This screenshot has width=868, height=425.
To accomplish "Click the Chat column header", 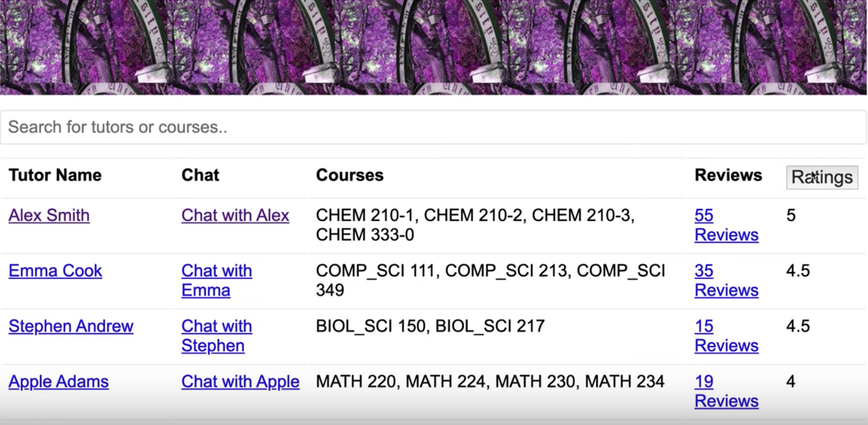I will tap(200, 175).
